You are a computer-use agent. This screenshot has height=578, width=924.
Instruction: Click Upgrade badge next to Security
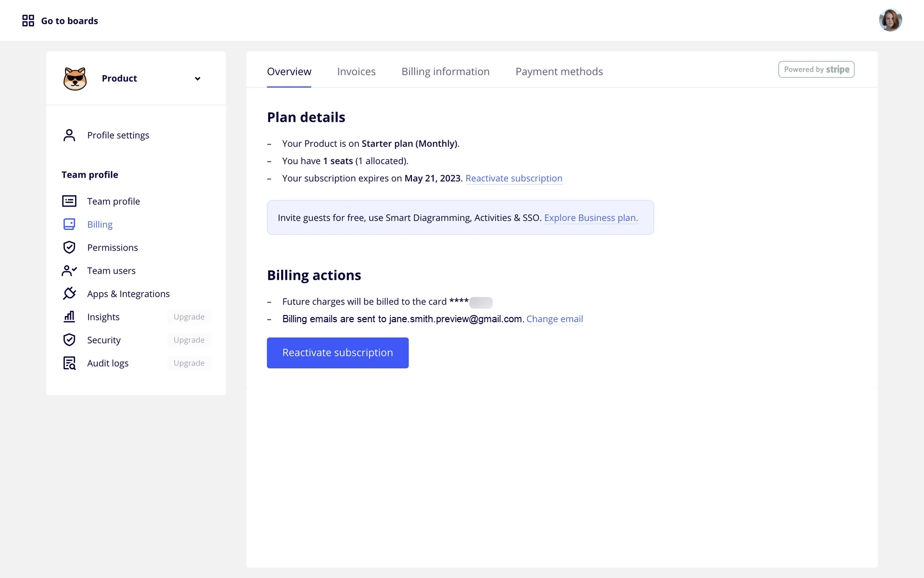click(x=189, y=340)
